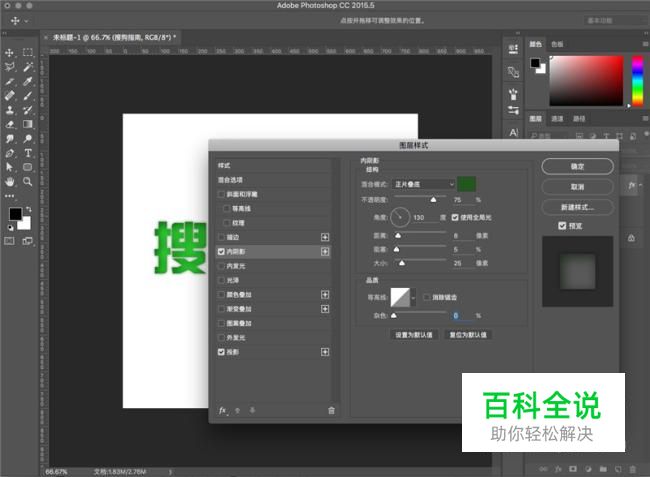Select the History Brush tool
The width and height of the screenshot is (650, 477).
coord(27,110)
